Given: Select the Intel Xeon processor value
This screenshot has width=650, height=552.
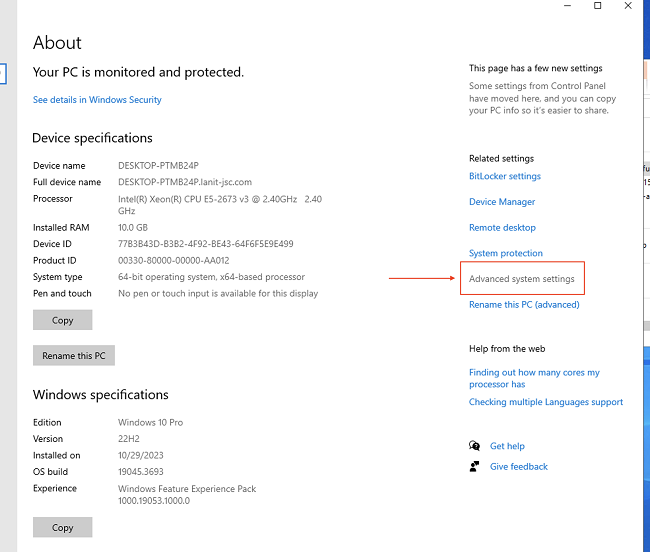Looking at the screenshot, I should (x=220, y=205).
